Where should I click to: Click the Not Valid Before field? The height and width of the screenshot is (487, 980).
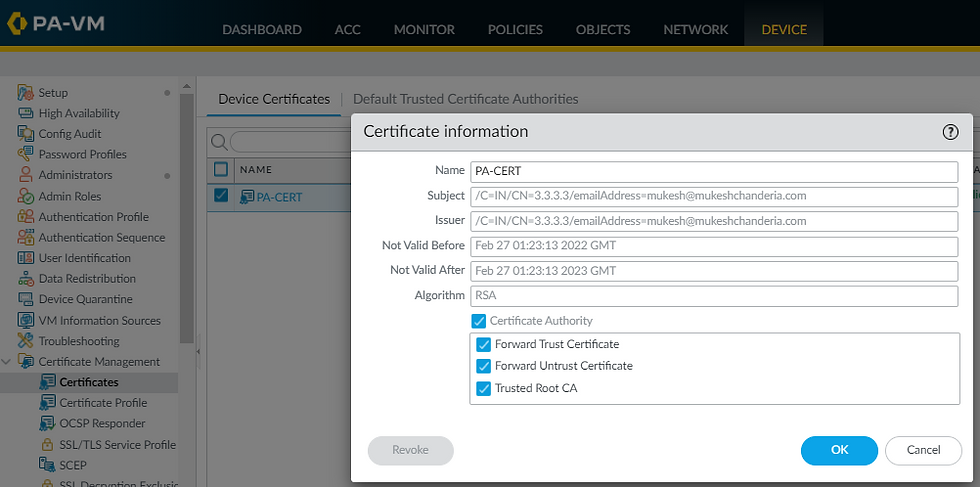click(x=714, y=246)
